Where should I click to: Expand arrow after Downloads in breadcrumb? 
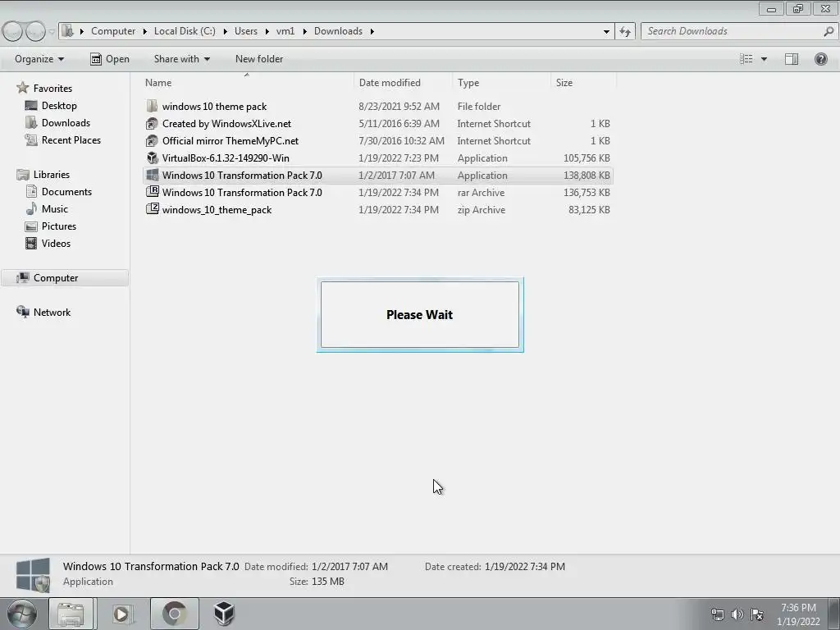pyautogui.click(x=372, y=31)
